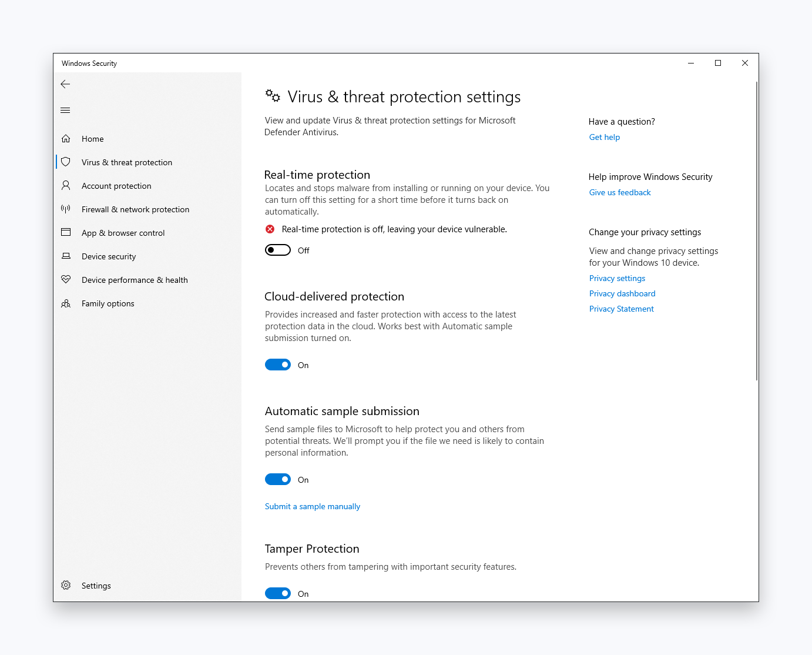
Task: Open the hamburger navigation menu icon
Action: point(65,110)
